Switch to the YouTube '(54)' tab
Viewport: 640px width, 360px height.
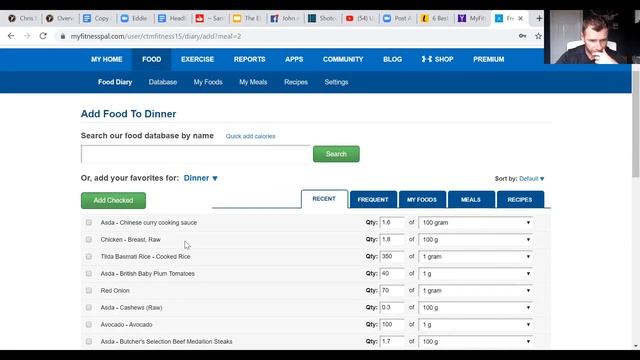[360, 18]
